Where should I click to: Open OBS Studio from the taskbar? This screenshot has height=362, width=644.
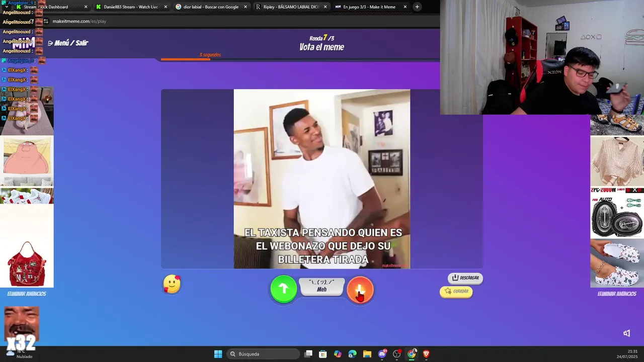(x=397, y=354)
